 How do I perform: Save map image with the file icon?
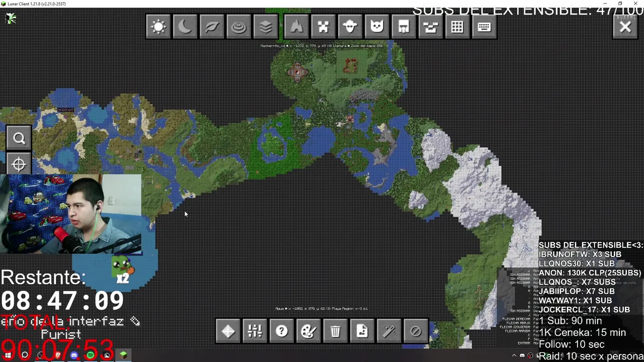click(362, 331)
